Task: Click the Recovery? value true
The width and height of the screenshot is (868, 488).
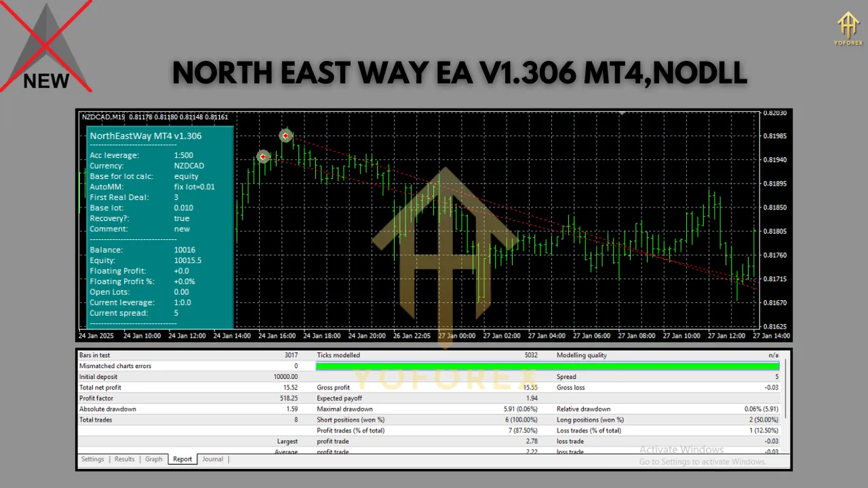Action: click(x=182, y=218)
